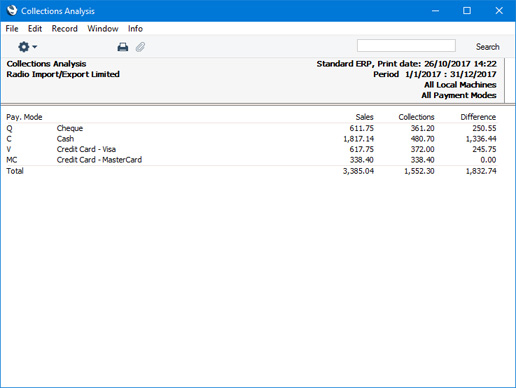
Task: Click the Pay. Mode column header
Action: click(24, 117)
